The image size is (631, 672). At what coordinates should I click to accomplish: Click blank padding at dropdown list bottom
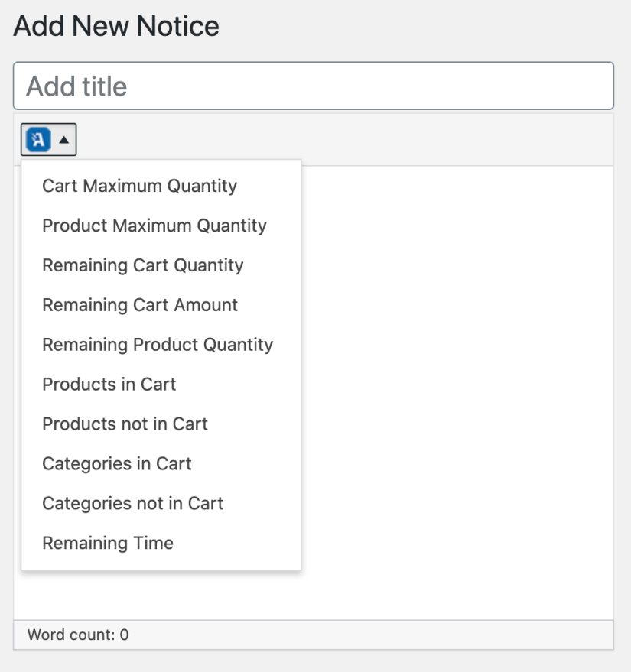point(161,563)
